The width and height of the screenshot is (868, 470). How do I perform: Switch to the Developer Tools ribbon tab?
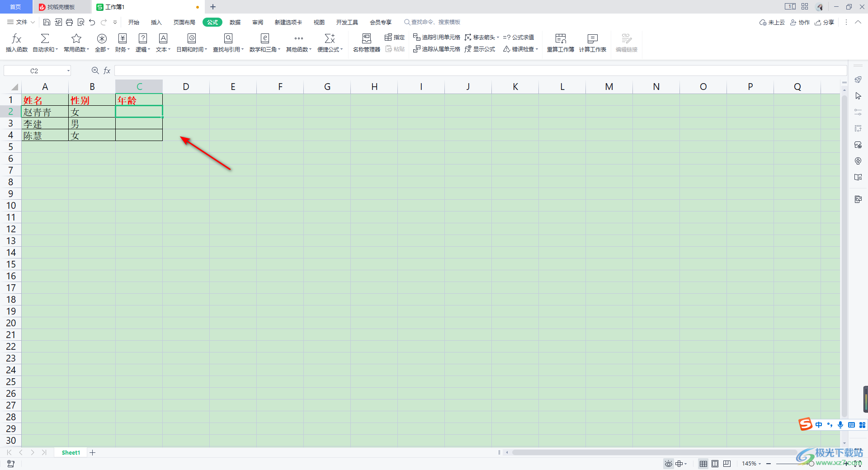pyautogui.click(x=347, y=22)
